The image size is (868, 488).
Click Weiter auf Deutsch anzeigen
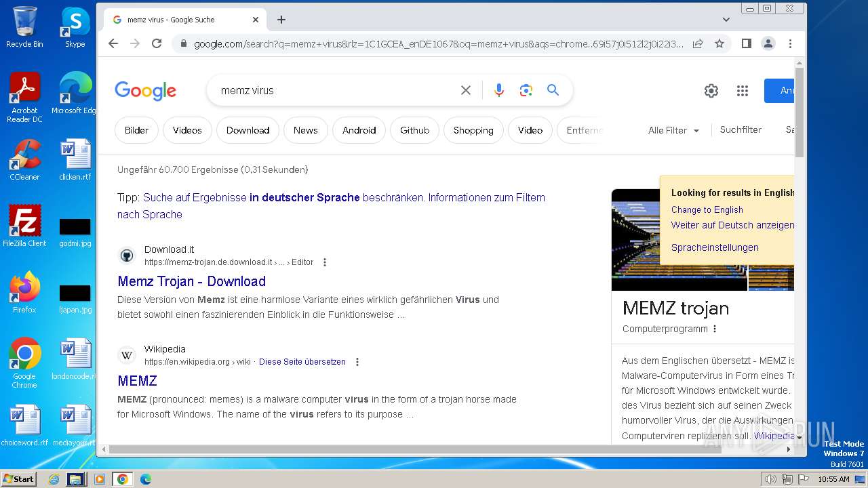click(732, 225)
